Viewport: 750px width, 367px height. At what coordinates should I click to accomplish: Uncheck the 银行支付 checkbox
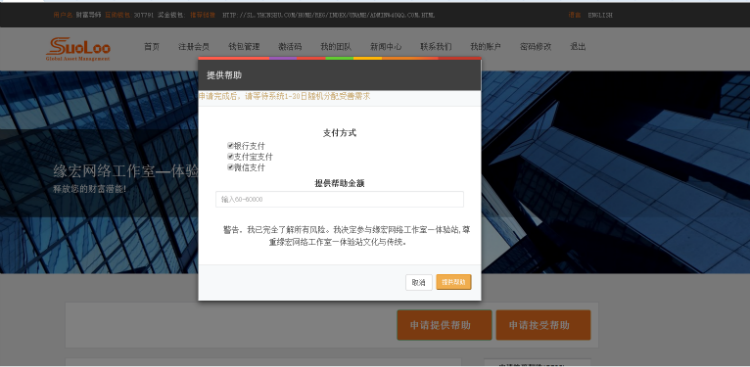(230, 145)
